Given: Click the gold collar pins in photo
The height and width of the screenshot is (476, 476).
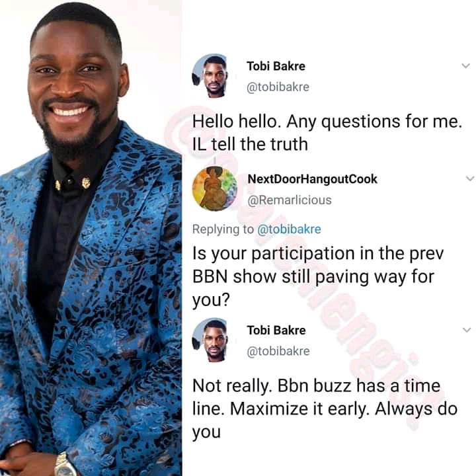Looking at the screenshot, I should pos(72,183).
